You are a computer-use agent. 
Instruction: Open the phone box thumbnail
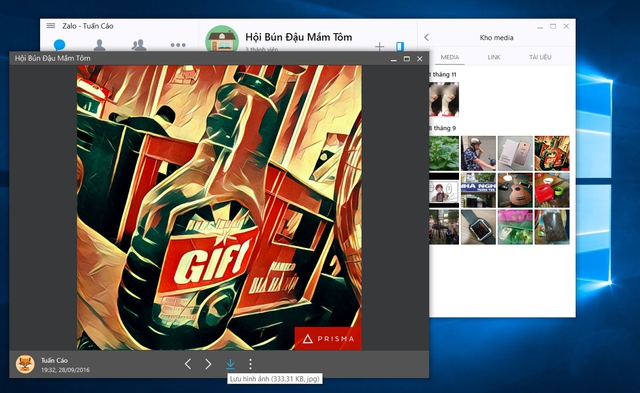(515, 153)
